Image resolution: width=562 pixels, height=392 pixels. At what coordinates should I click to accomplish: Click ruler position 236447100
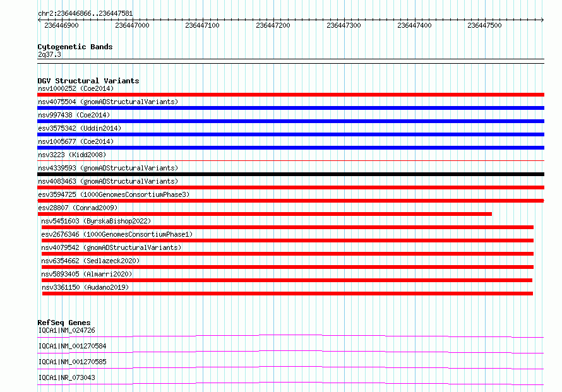[202, 25]
